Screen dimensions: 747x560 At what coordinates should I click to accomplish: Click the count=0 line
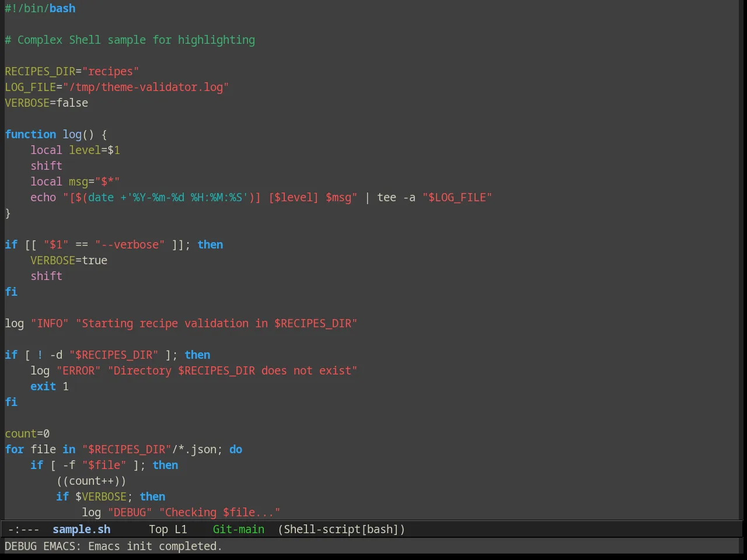tap(27, 433)
